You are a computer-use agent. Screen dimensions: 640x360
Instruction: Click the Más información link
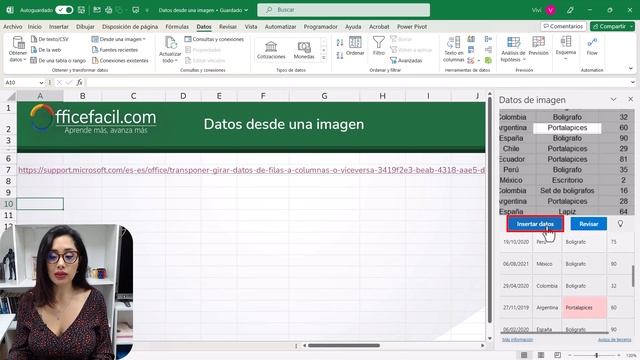pos(518,340)
